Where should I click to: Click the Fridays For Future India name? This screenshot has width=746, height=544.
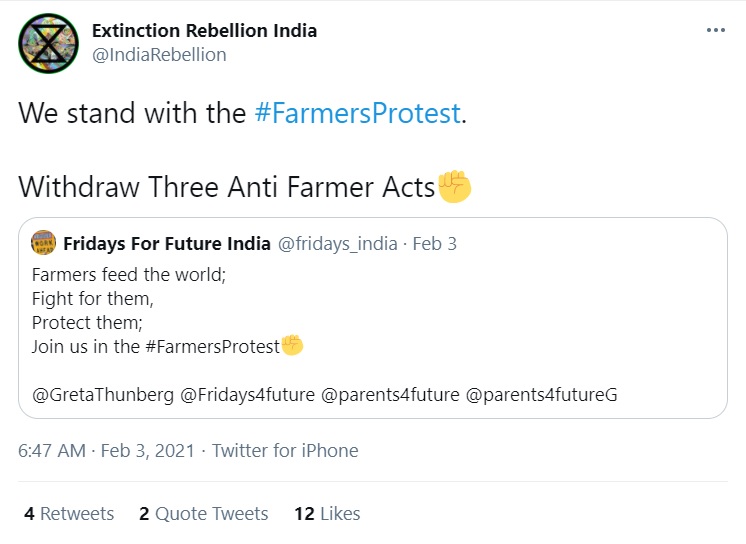tap(166, 244)
